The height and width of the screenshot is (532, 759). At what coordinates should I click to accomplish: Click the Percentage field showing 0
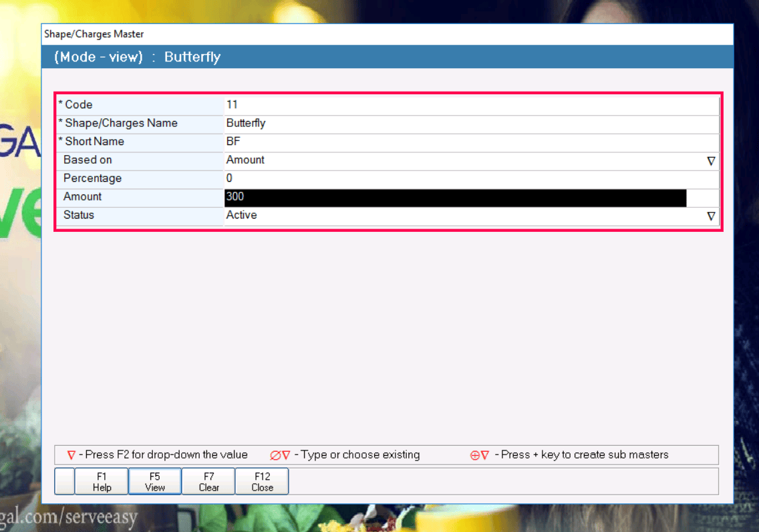coord(472,178)
